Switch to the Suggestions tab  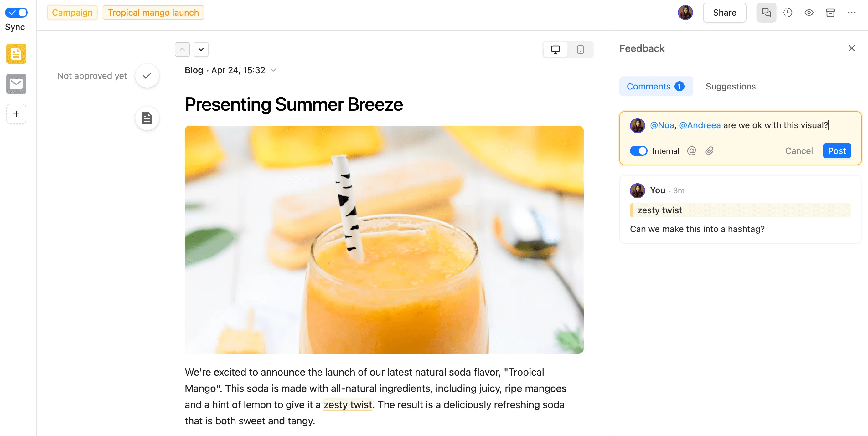pyautogui.click(x=731, y=86)
